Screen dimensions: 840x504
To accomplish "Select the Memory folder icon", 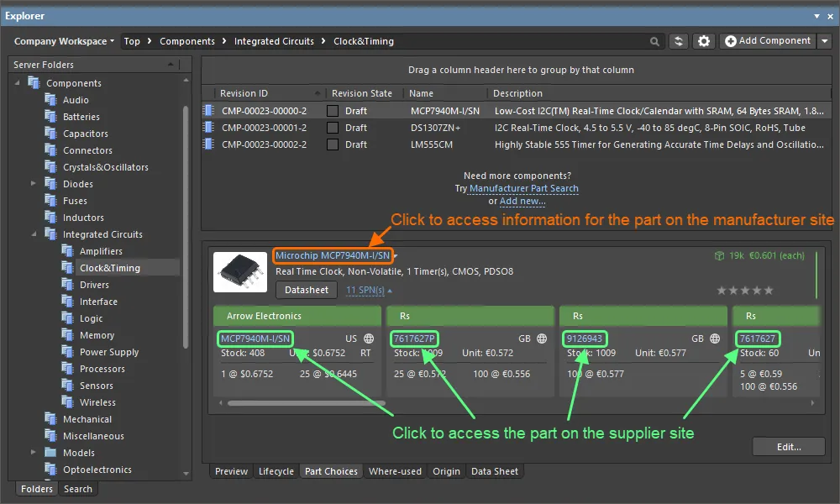I will click(x=67, y=335).
